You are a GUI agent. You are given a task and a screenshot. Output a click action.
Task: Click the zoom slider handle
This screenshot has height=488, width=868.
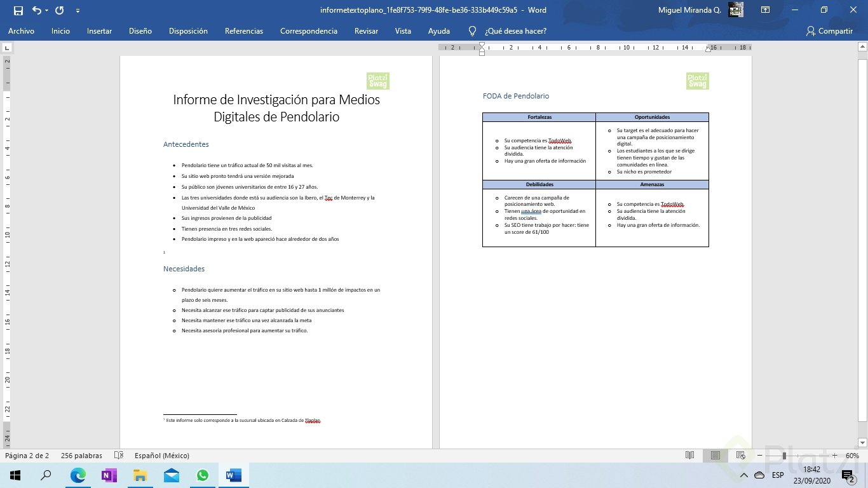(x=785, y=456)
